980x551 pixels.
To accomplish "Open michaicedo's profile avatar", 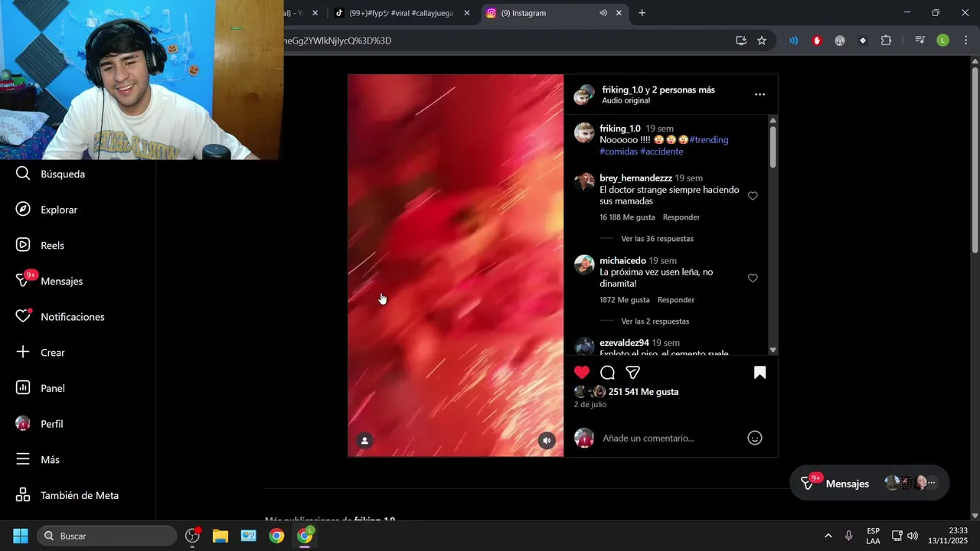I will coord(584,265).
